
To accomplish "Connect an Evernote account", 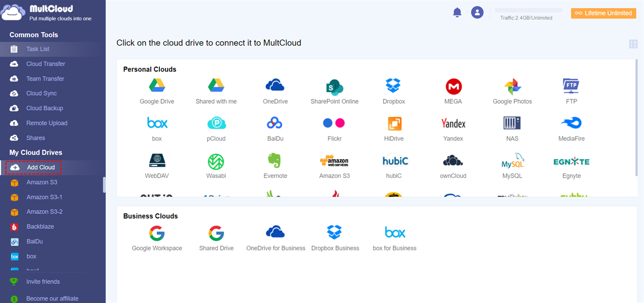I will pos(275,165).
